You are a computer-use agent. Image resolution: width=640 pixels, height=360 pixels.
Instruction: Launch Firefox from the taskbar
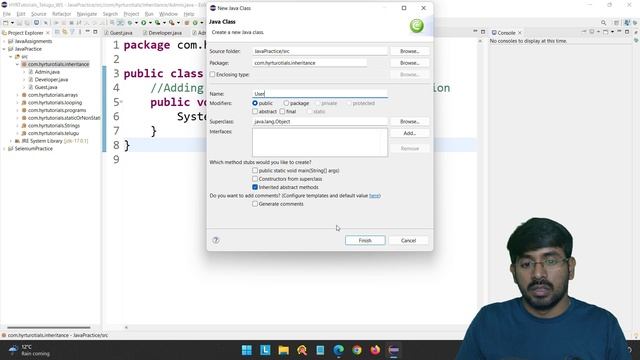[375, 350]
